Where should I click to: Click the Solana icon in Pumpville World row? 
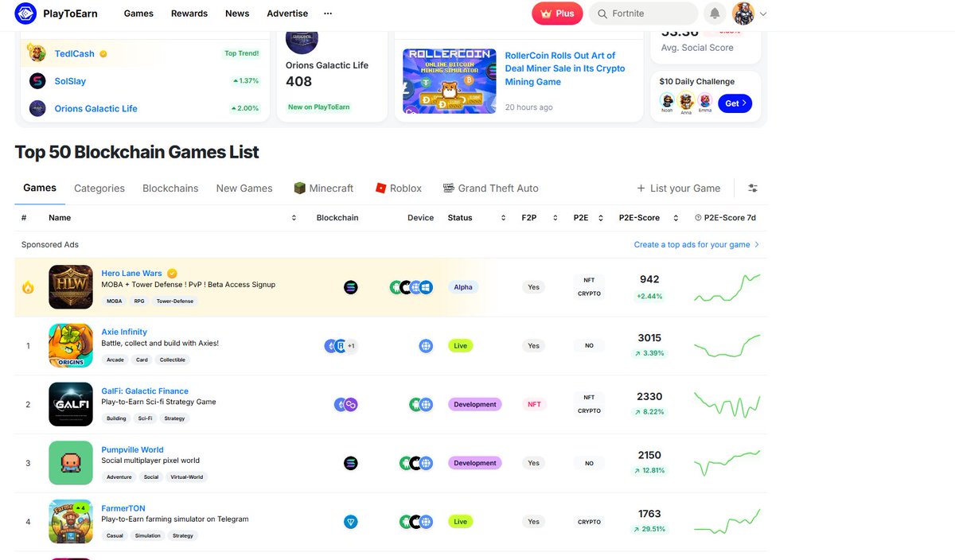click(x=351, y=463)
